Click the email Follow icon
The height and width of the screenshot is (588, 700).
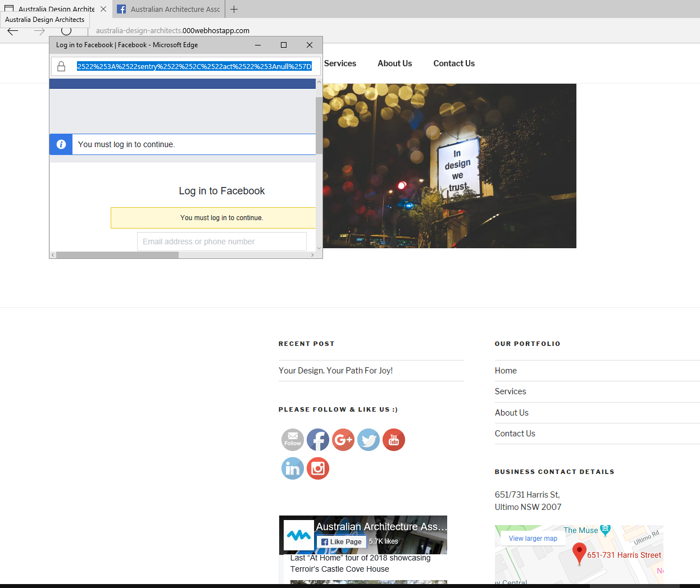tap(293, 440)
